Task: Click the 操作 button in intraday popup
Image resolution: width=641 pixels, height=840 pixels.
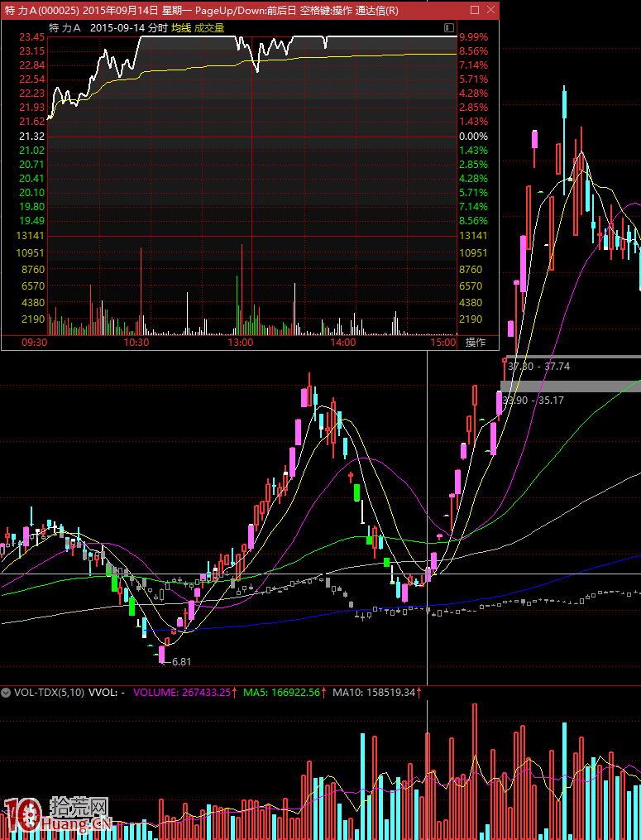Action: pyautogui.click(x=476, y=343)
